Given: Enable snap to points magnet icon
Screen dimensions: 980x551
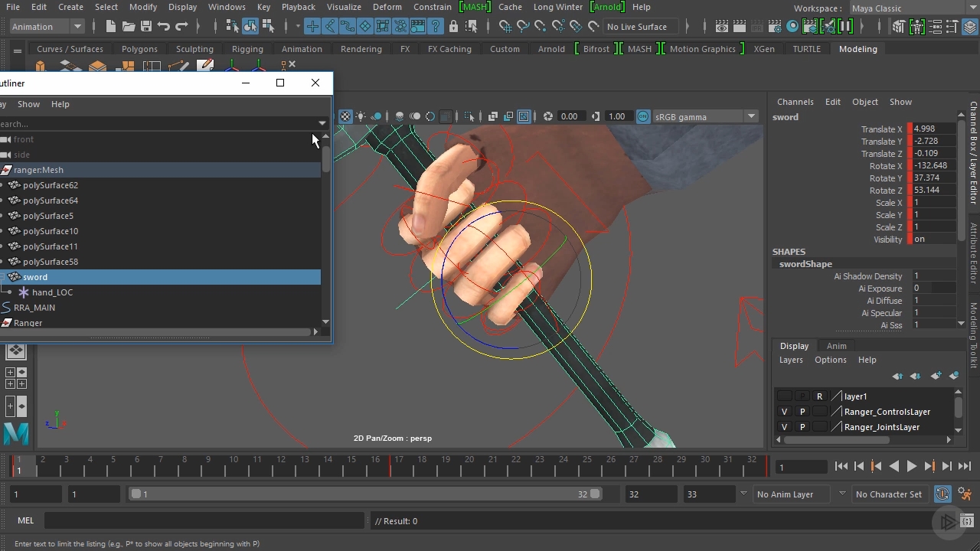Looking at the screenshot, I should tap(541, 26).
